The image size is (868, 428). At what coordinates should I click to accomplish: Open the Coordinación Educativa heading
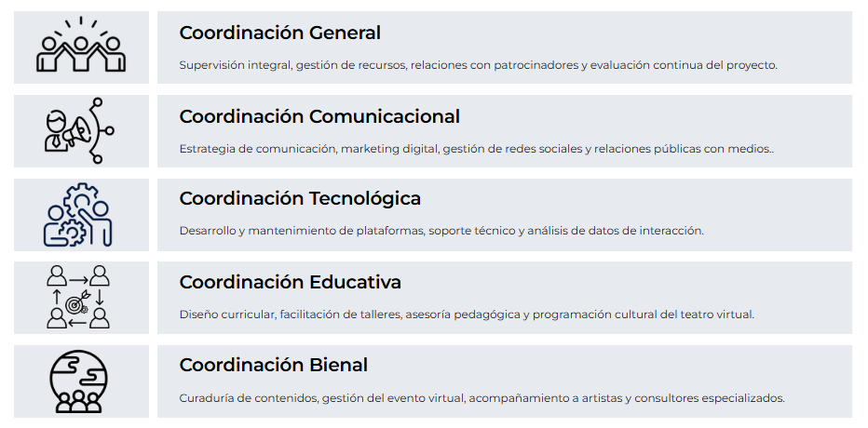pos(290,282)
